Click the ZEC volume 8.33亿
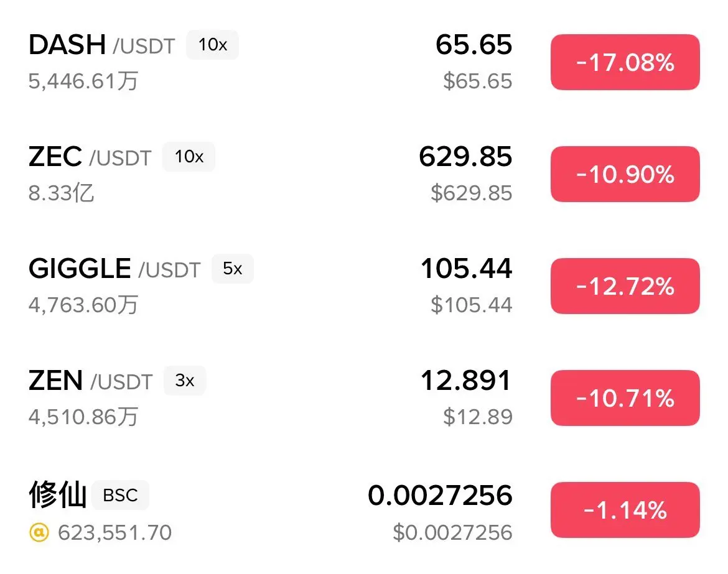This screenshot has height=574, width=728. [x=61, y=193]
